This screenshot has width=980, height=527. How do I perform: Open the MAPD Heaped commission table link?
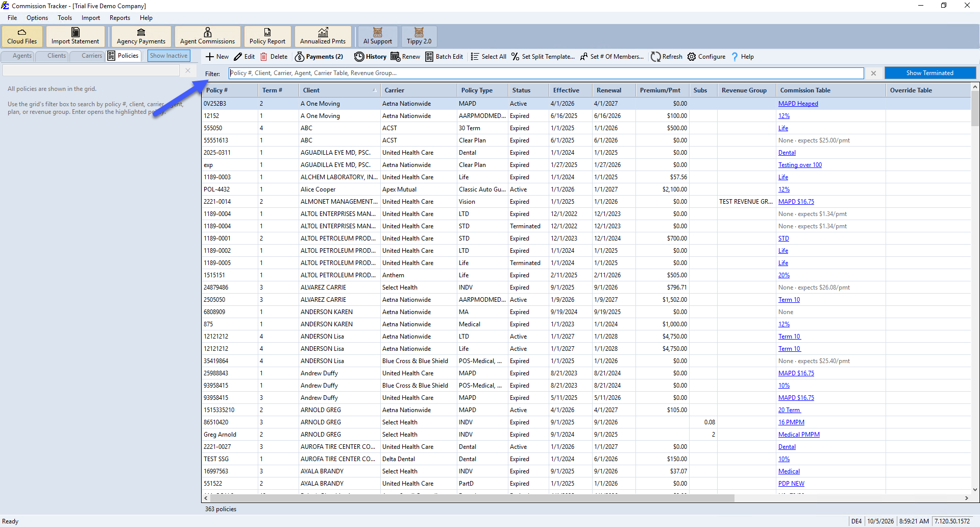click(x=798, y=104)
